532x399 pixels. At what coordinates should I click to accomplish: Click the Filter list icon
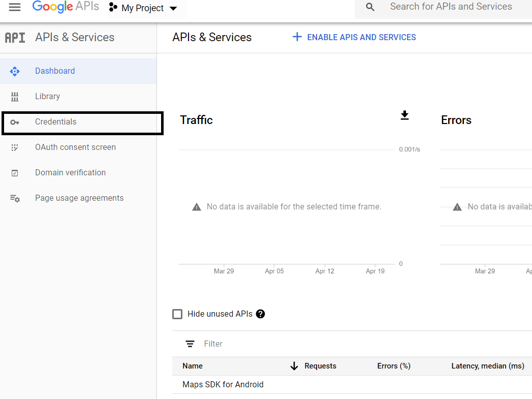[x=190, y=344]
